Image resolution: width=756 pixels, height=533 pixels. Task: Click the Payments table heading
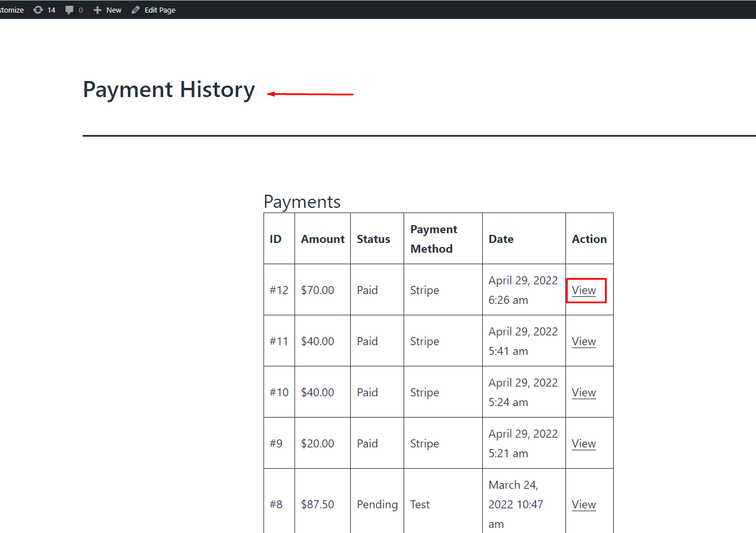click(302, 202)
